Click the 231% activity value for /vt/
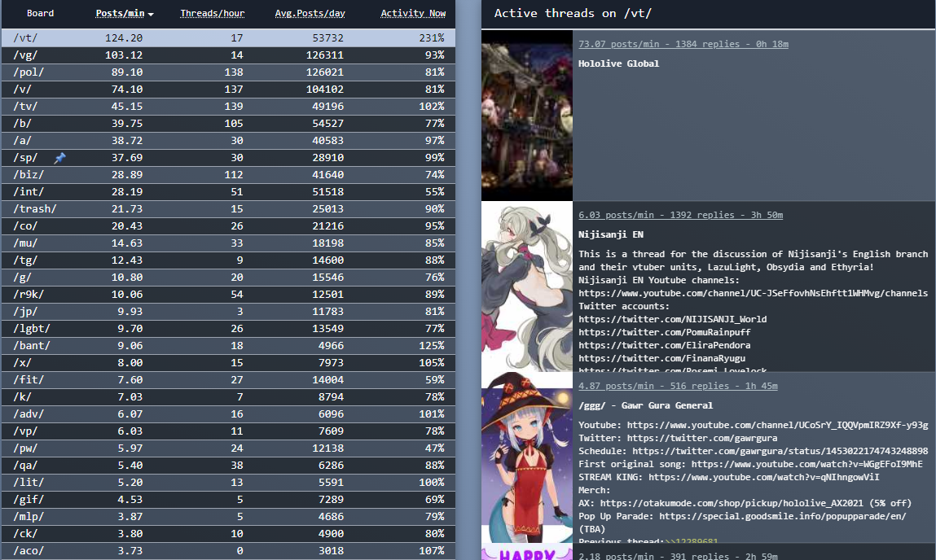 pos(432,38)
